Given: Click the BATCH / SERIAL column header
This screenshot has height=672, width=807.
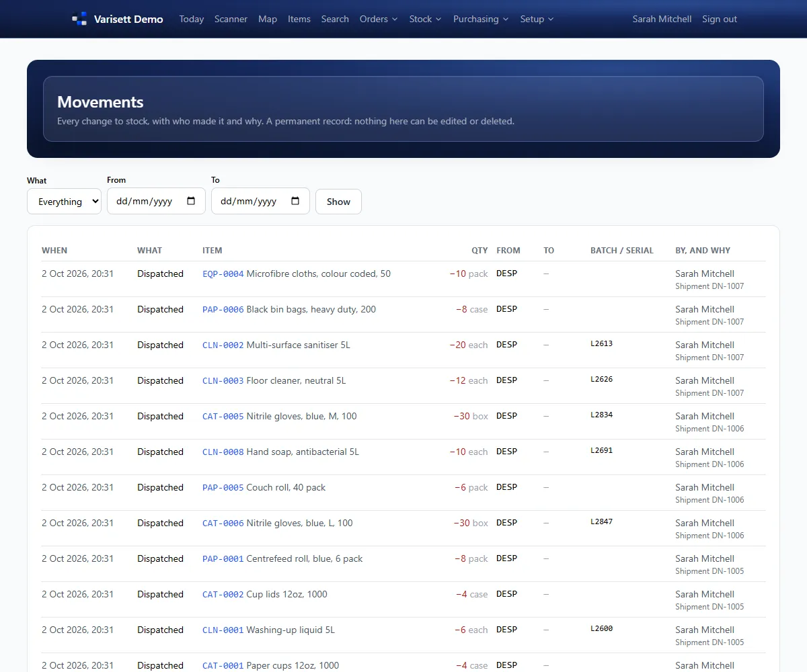Looking at the screenshot, I should (622, 250).
